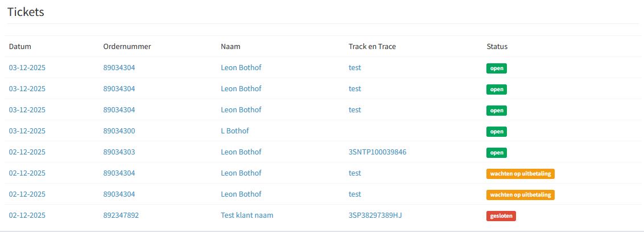The height and width of the screenshot is (232, 644).
Task: Select the Naam column header
Action: click(x=230, y=47)
